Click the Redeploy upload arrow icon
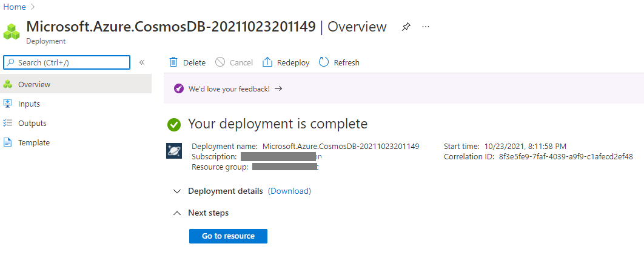Image resolution: width=644 pixels, height=255 pixels. pyautogui.click(x=267, y=62)
